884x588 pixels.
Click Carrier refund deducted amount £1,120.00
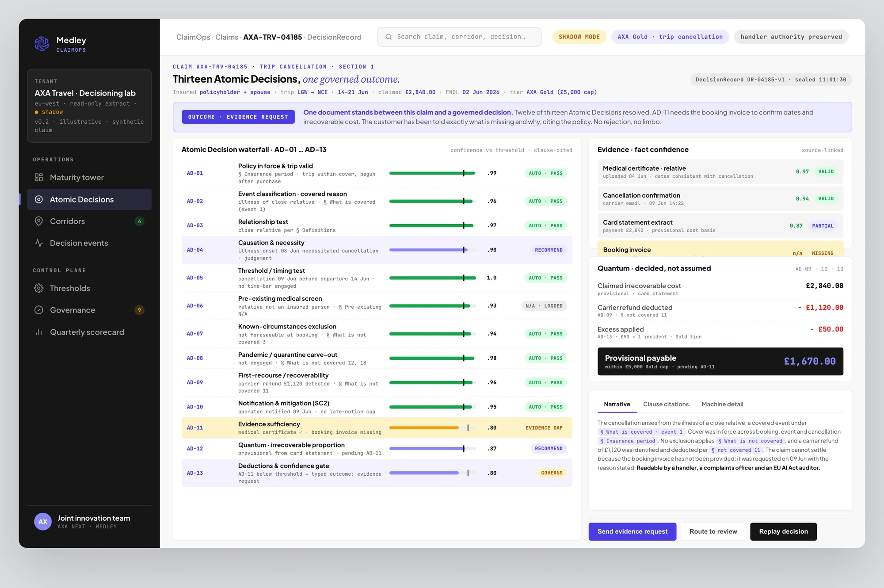tap(820, 307)
